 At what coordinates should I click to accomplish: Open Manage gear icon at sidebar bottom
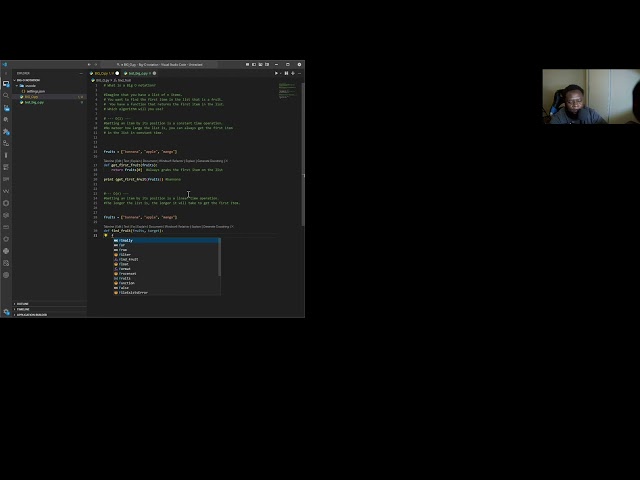pos(6,311)
